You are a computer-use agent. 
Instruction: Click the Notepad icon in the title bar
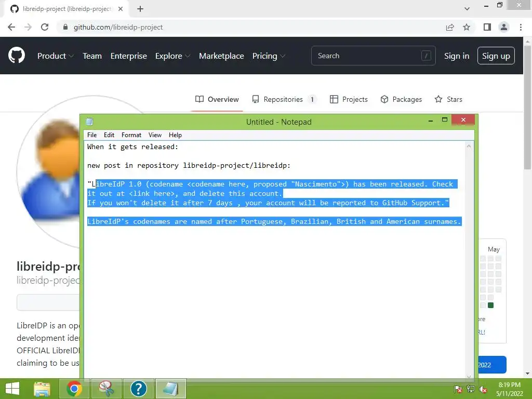click(89, 122)
